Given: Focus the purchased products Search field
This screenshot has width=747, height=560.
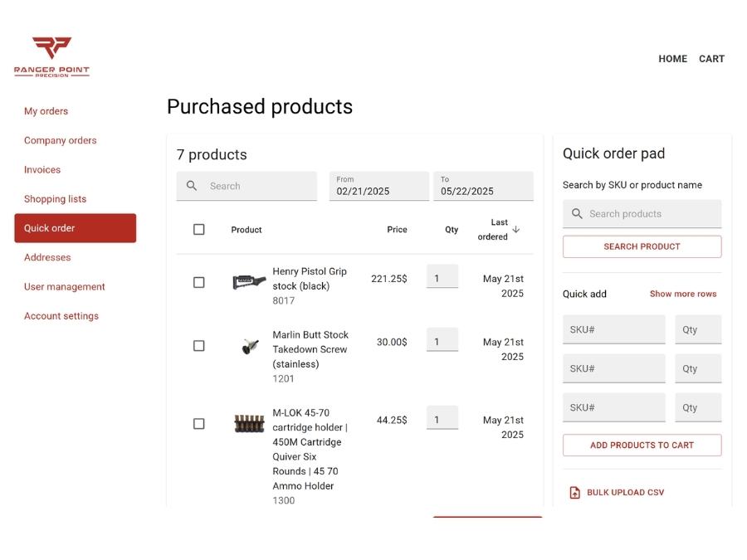Looking at the screenshot, I should [247, 186].
